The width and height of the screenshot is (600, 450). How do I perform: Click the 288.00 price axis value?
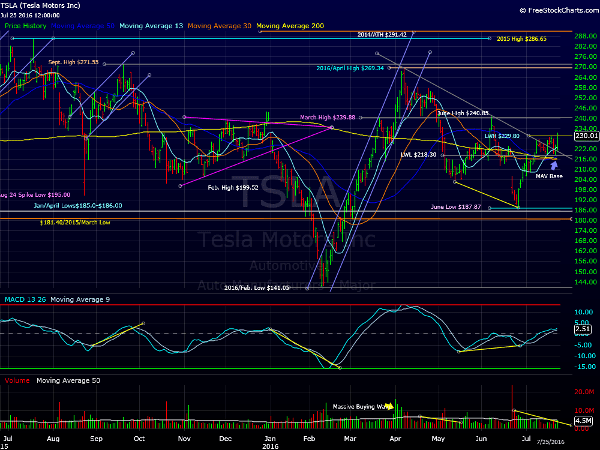point(585,36)
